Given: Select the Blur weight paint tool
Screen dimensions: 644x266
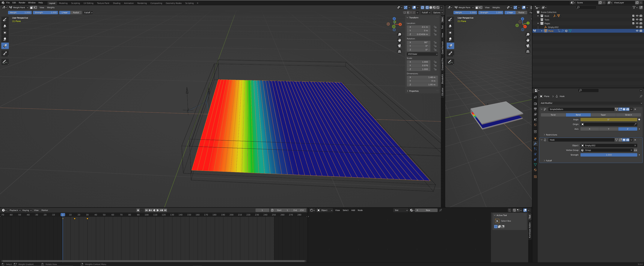Looking at the screenshot, I should (x=5, y=26).
